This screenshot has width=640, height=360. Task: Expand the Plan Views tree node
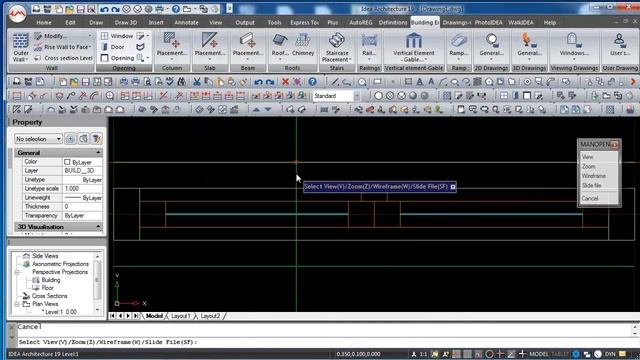(17, 304)
